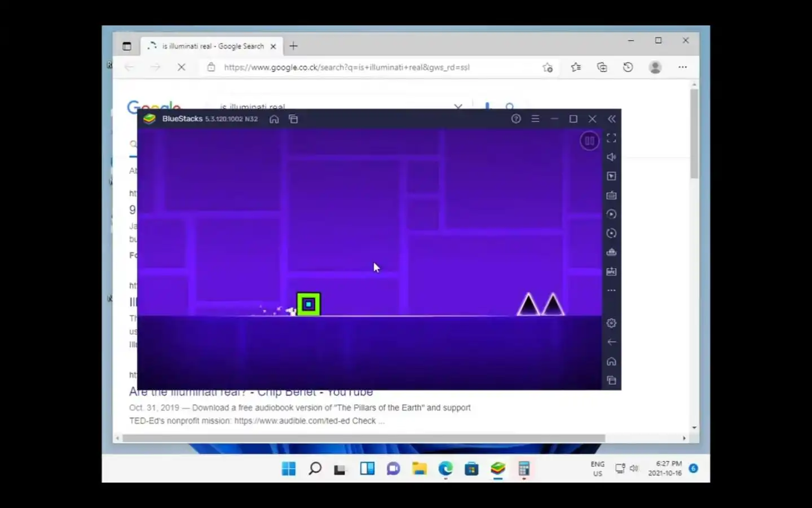Toggle BlueStacks fullscreen mode

611,138
